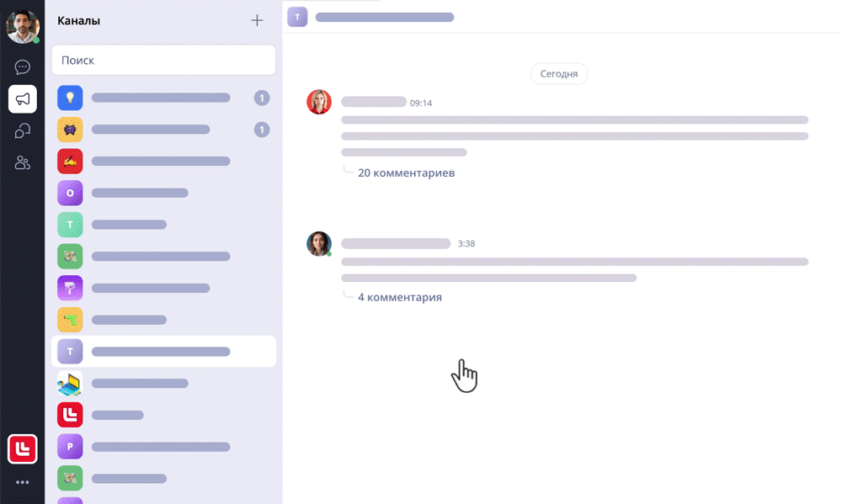Expand the 20 комментариев thread

coord(406,172)
